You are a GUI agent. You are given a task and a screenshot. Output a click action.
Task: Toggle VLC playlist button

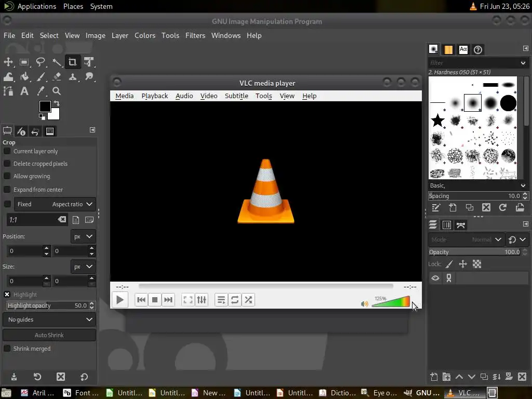click(221, 300)
